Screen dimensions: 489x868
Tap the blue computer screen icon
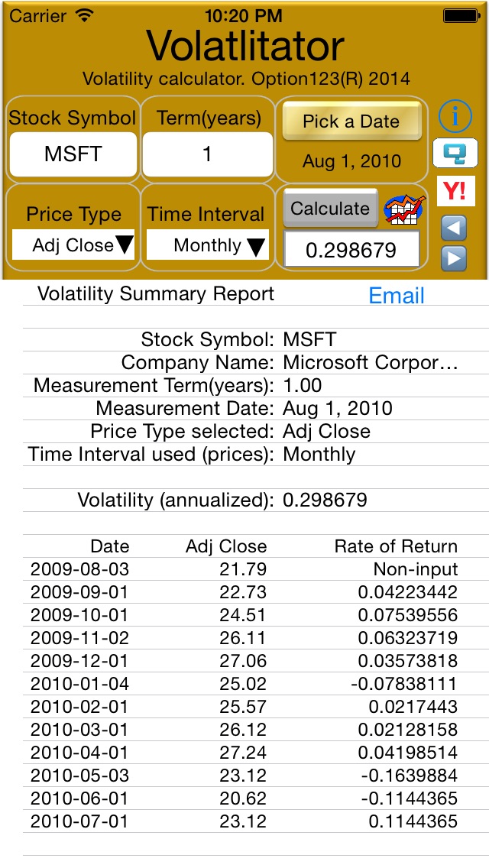point(455,154)
